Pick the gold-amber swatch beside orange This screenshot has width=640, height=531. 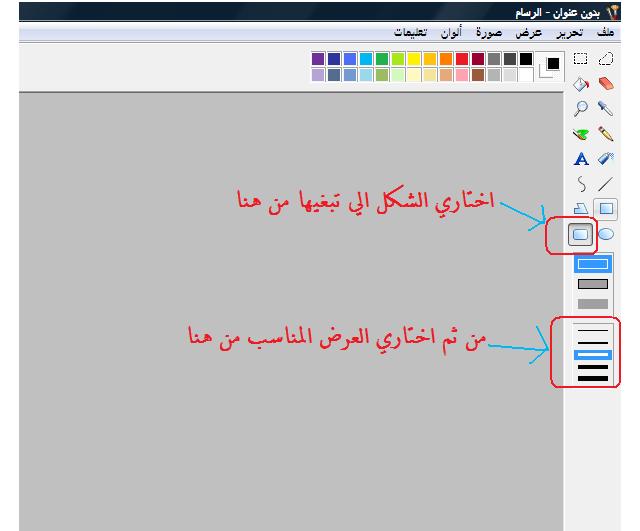point(430,59)
